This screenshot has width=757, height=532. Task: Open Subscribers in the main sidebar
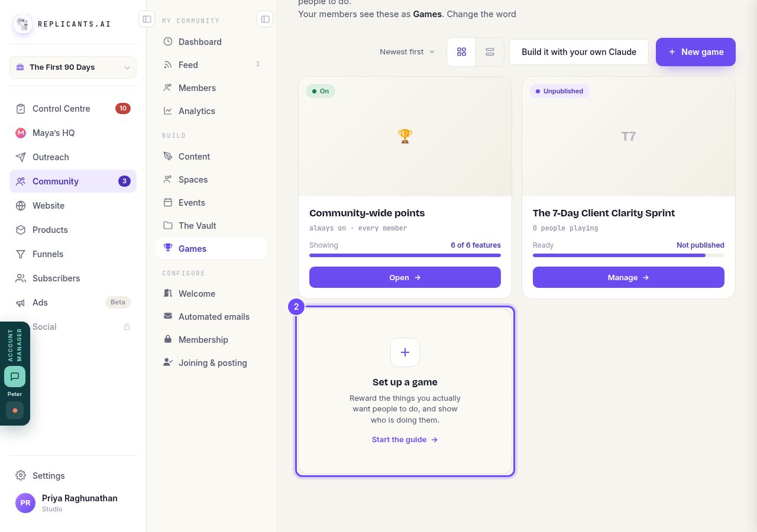pos(73,278)
